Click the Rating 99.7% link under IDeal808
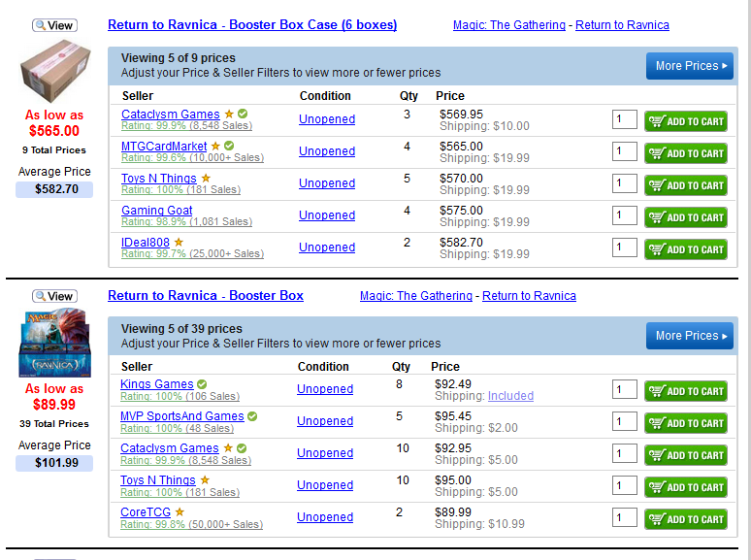The width and height of the screenshot is (751, 560). click(x=192, y=254)
